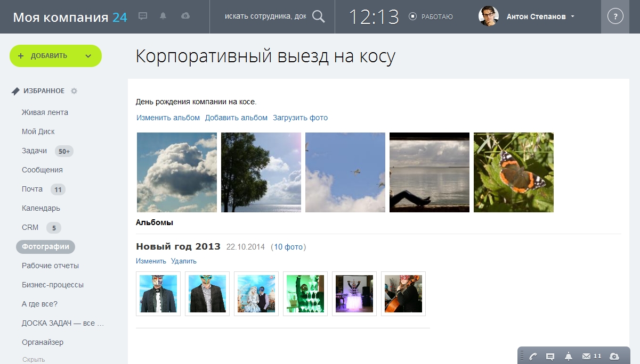Open Рабочие отчеты

pos(50,266)
